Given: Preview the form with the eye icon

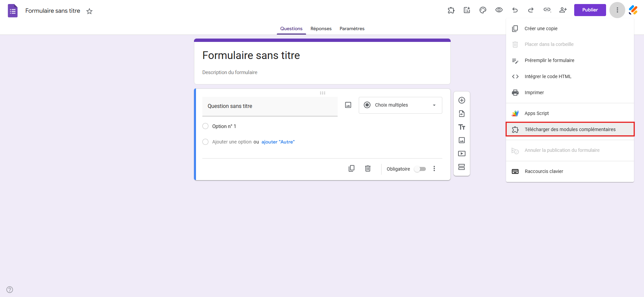Looking at the screenshot, I should 499,10.
